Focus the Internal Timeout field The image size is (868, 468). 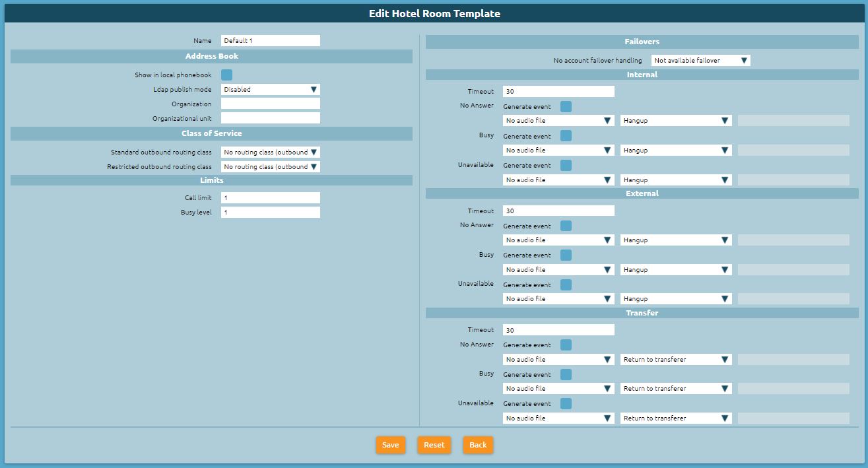pos(558,91)
